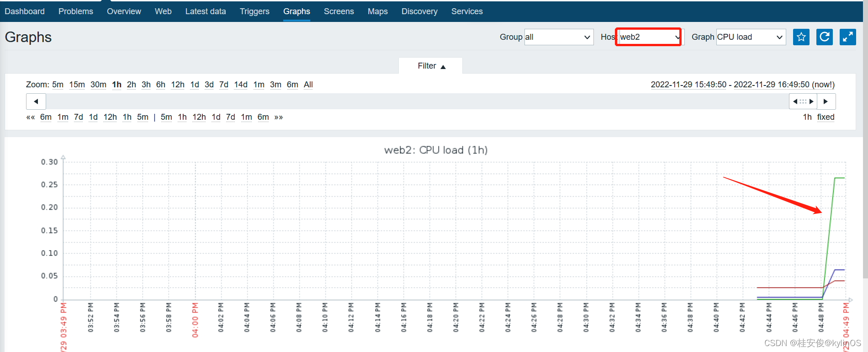Open the Group dropdown showing all
Viewport: 868px width, 352px height.
coord(559,37)
